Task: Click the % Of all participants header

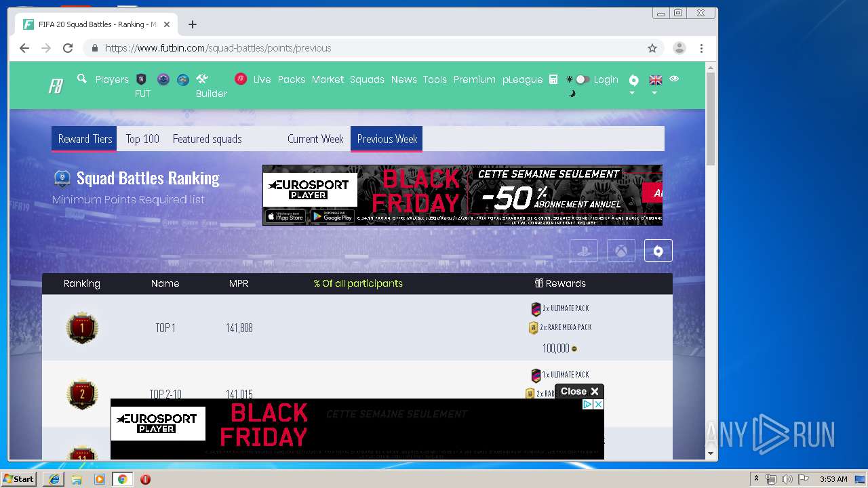Action: (358, 283)
